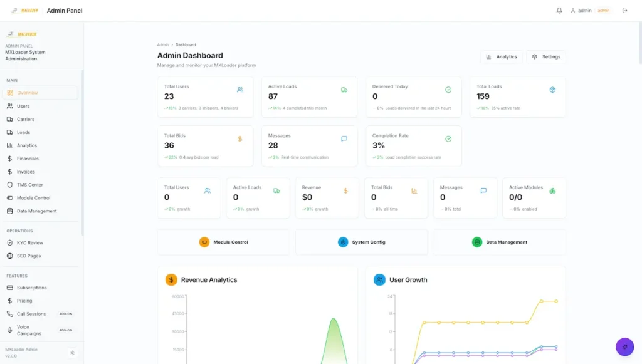Open Overview in sidebar
The width and height of the screenshot is (642, 364).
[x=40, y=93]
